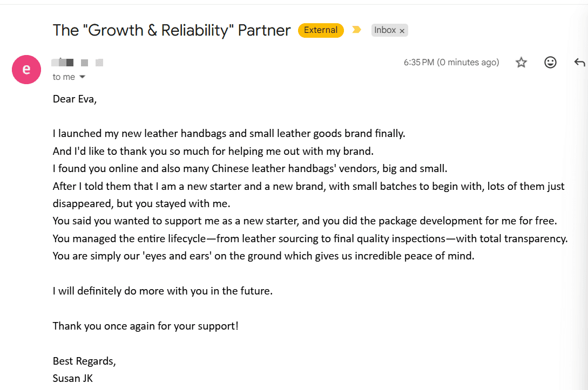
Task: Select the email subject title
Action: pos(171,30)
